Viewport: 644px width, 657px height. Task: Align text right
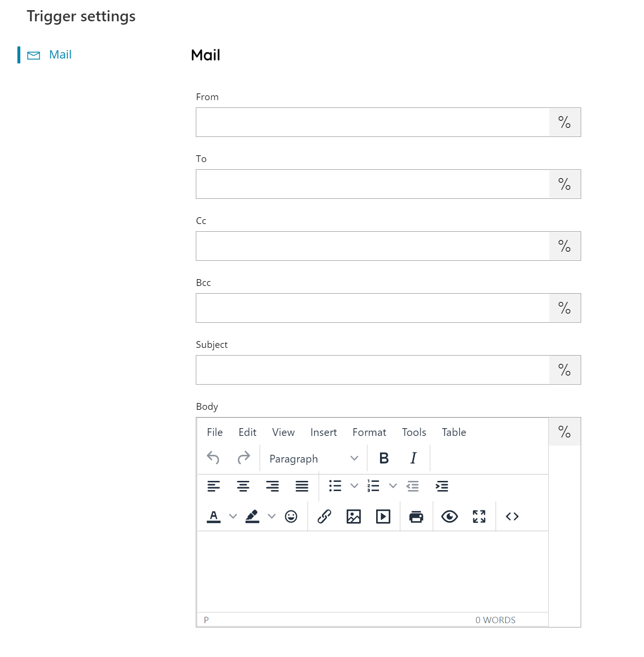coord(273,486)
